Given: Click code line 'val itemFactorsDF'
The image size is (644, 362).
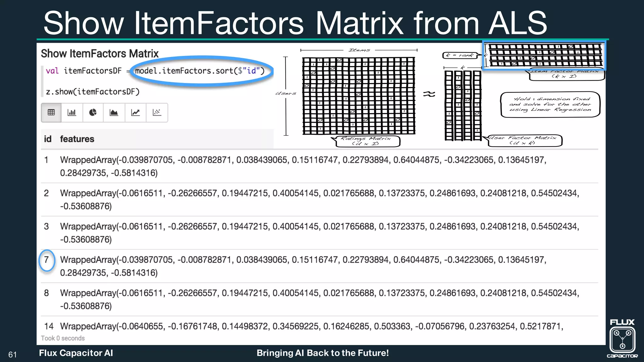Looking at the screenshot, I should tap(155, 71).
